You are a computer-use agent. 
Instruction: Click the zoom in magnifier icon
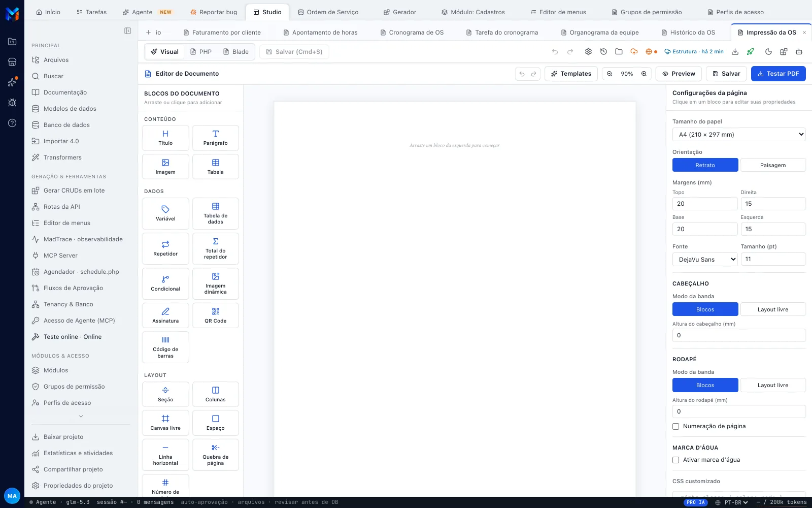644,74
